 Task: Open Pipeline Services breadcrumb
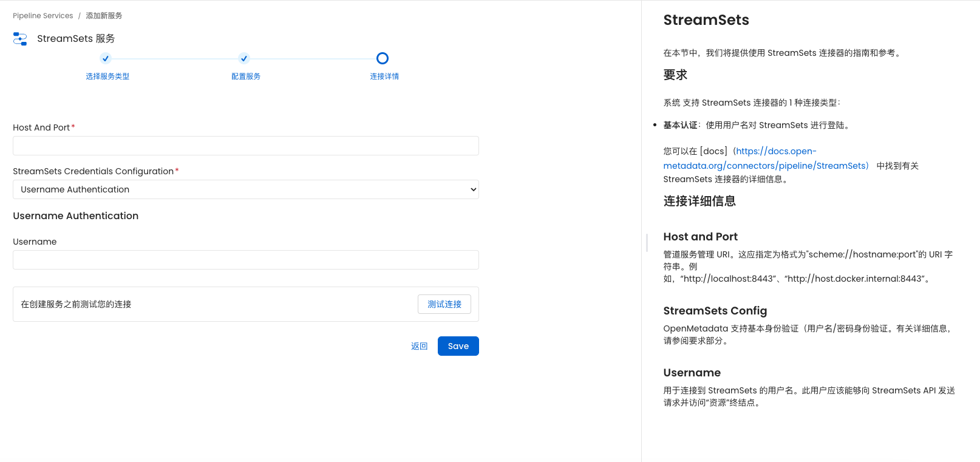pos(43,16)
